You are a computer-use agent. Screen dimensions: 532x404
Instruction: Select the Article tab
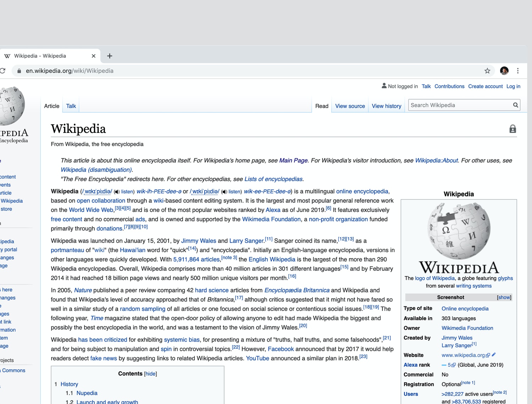[x=52, y=106]
